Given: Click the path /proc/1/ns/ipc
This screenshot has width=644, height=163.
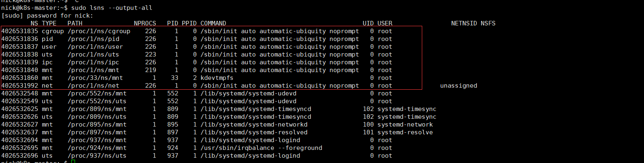Looking at the screenshot, I should [93, 62].
